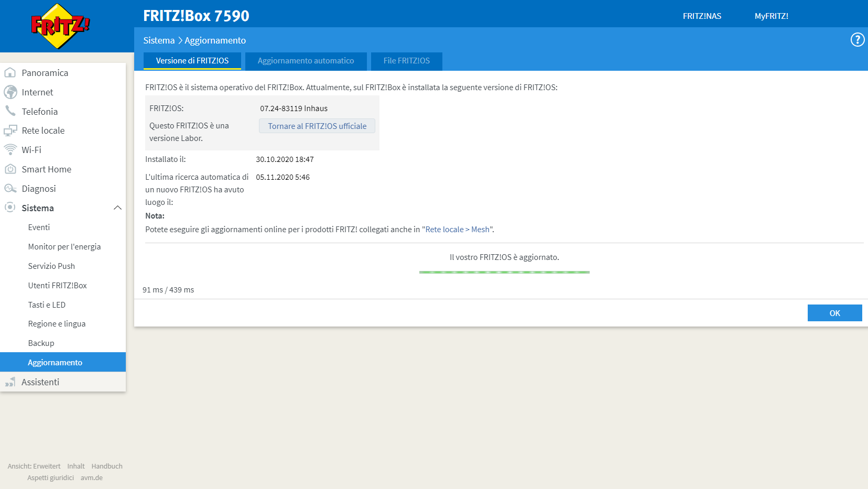Screen dimensions: 868x489
Task: Switch to Aggiornamento automatico tab
Action: pos(306,61)
